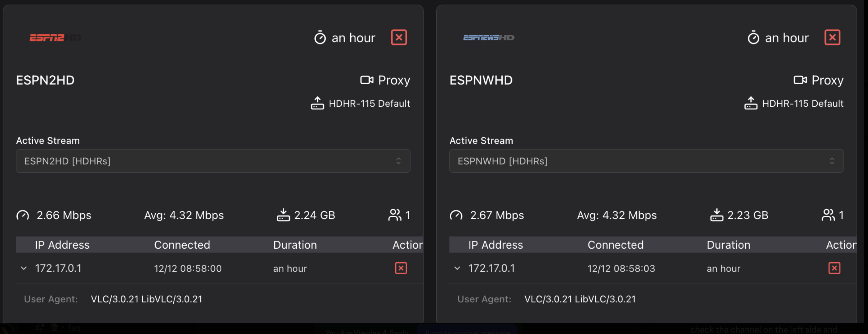
Task: Stop the ESPNWHD channel stream
Action: click(832, 37)
